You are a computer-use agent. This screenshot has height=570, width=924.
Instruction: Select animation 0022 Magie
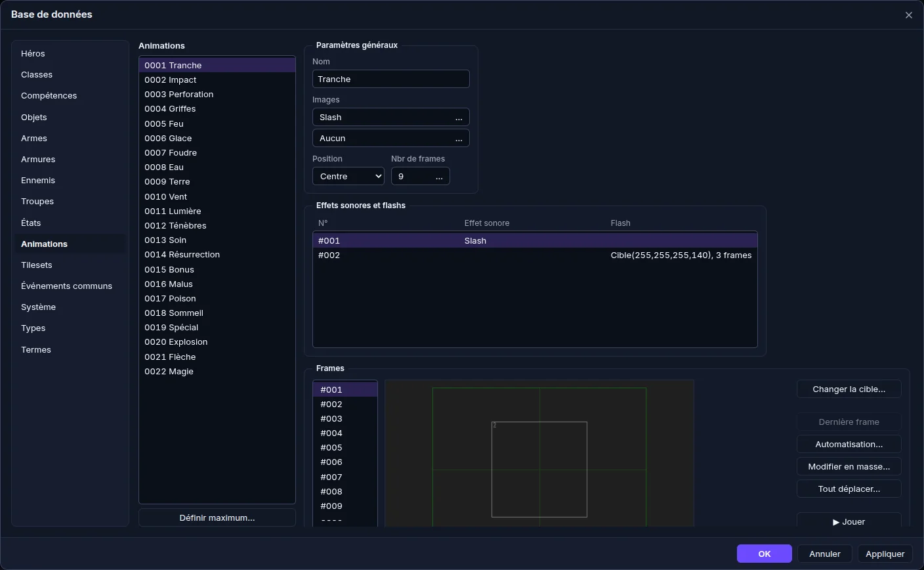tap(217, 371)
